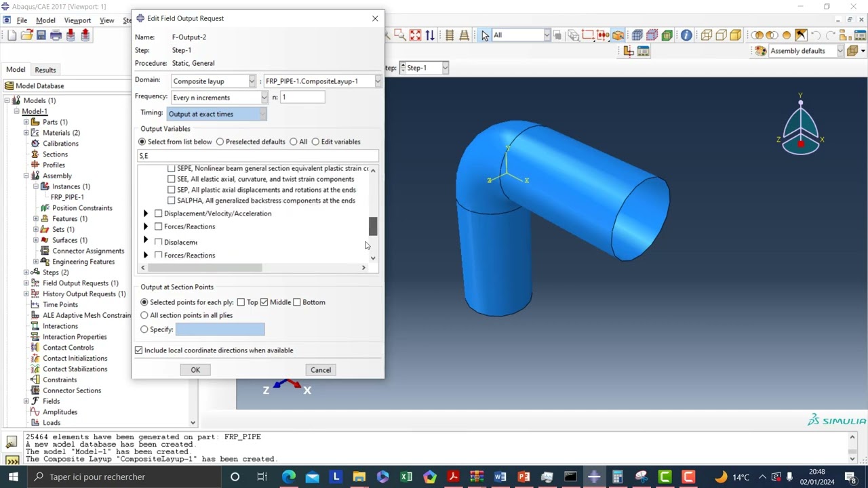
Task: Select Interaction Properties in model tree
Action: click(75, 337)
